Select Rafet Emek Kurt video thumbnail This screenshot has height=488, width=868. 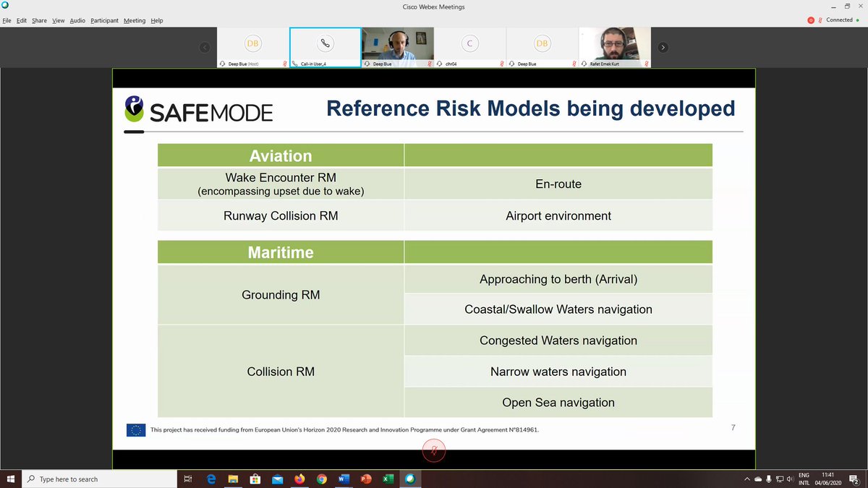pyautogui.click(x=615, y=48)
